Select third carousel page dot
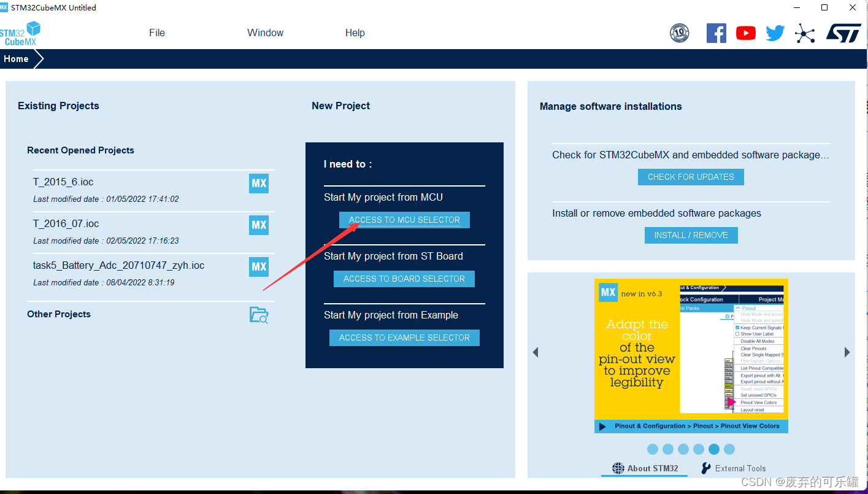 pyautogui.click(x=683, y=449)
